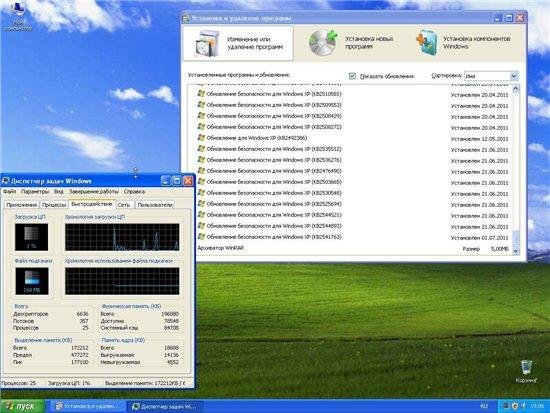Click 'Установлен 12.05.2011' date text
Screen dimensions: 550x413
click(479, 139)
